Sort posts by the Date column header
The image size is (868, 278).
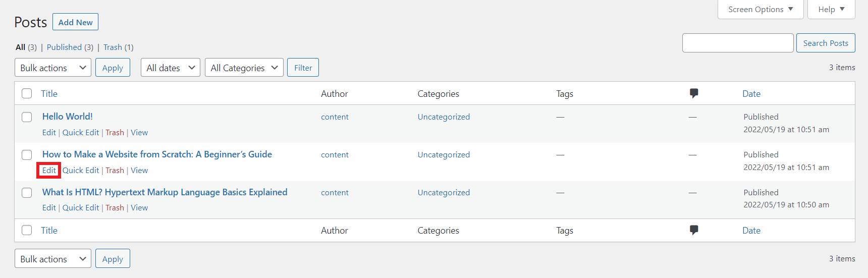(x=751, y=93)
